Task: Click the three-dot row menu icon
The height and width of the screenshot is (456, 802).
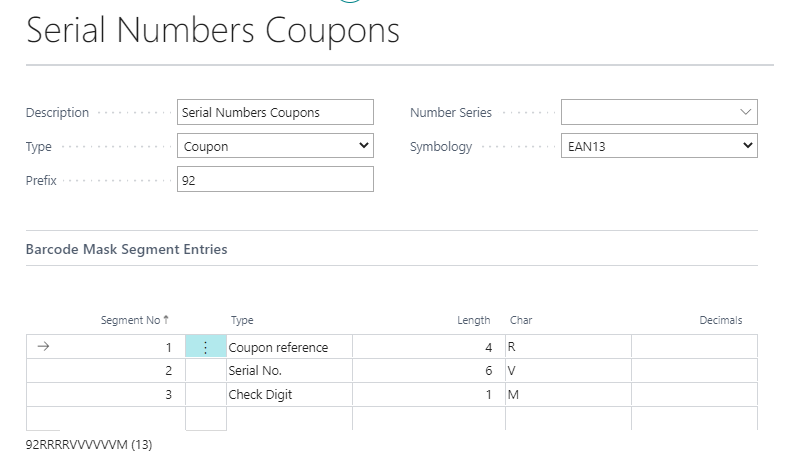Action: point(206,347)
